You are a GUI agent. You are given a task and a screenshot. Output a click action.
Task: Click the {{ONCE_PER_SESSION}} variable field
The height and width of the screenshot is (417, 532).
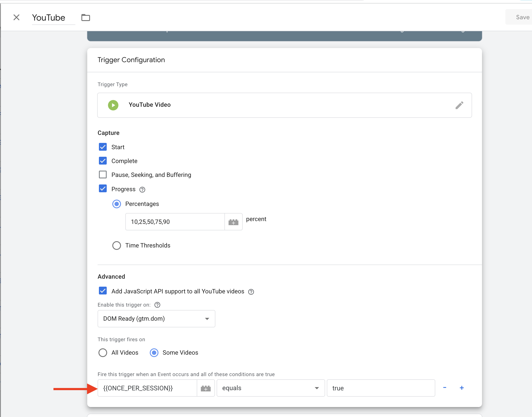(x=147, y=388)
